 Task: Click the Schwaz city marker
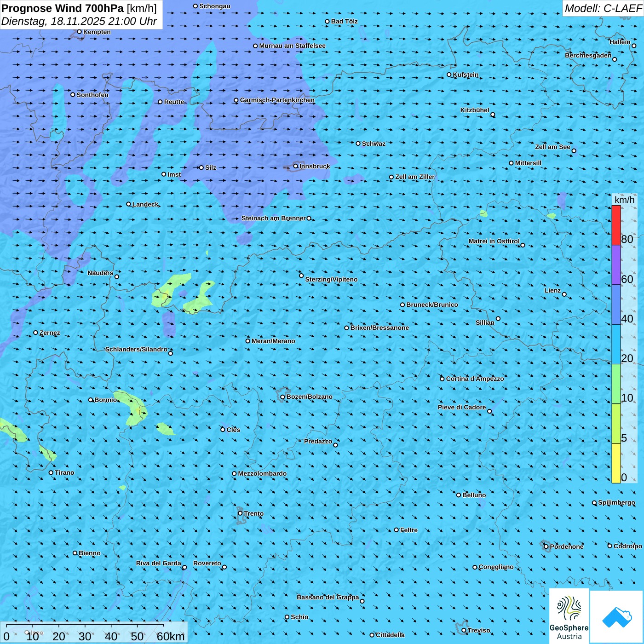tap(358, 144)
